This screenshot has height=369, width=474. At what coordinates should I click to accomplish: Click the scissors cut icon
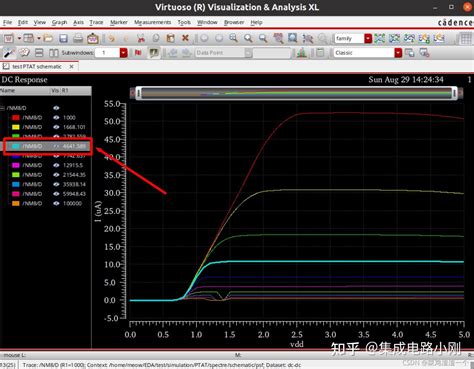pos(141,38)
